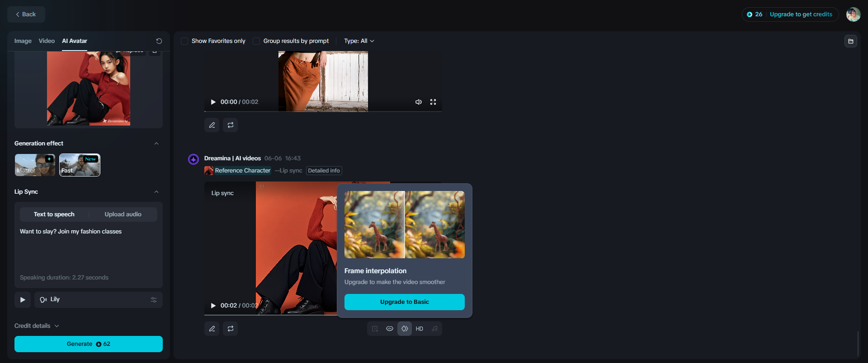Mute the first video's volume
The width and height of the screenshot is (868, 363).
[419, 102]
